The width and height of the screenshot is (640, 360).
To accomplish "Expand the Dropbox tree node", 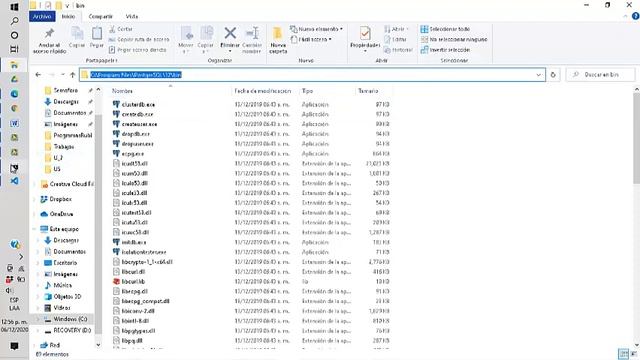I will click(35, 199).
